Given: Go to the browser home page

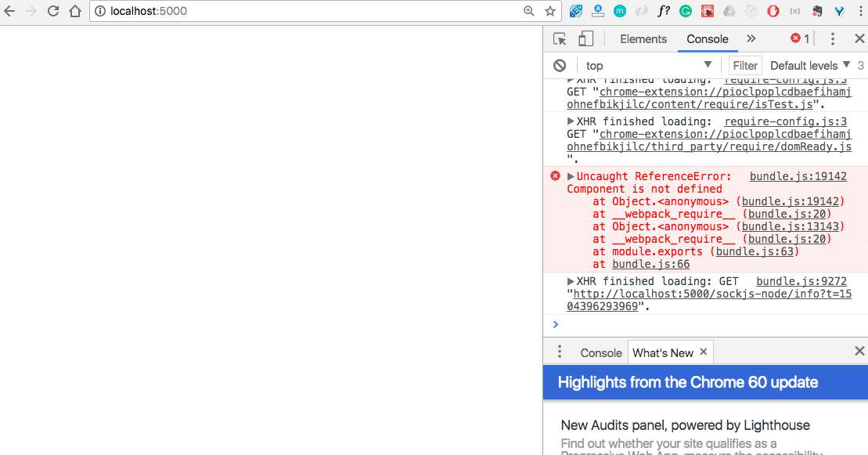Looking at the screenshot, I should (75, 12).
